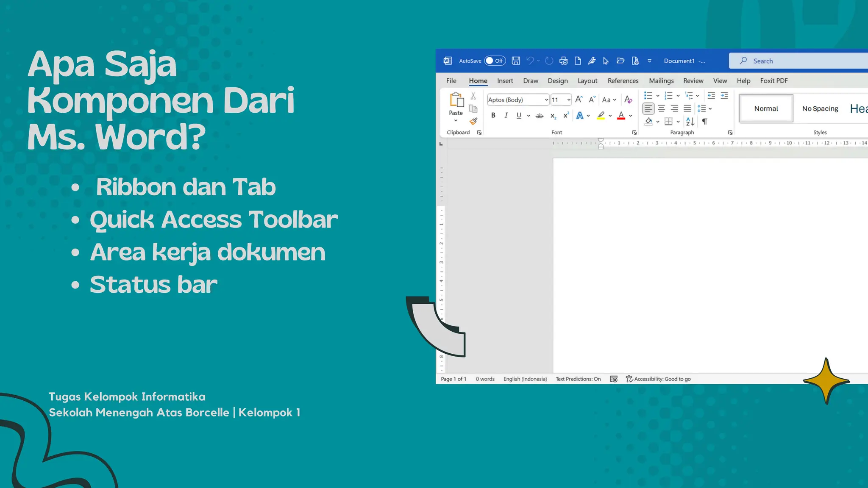This screenshot has width=868, height=488.
Task: Open Customize Quick Access Toolbar dropdown
Action: [649, 61]
